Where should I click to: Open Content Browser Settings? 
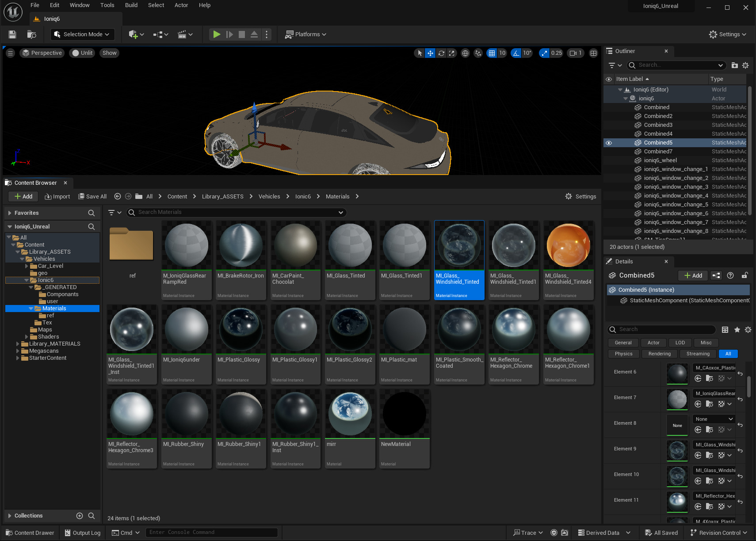click(x=580, y=197)
